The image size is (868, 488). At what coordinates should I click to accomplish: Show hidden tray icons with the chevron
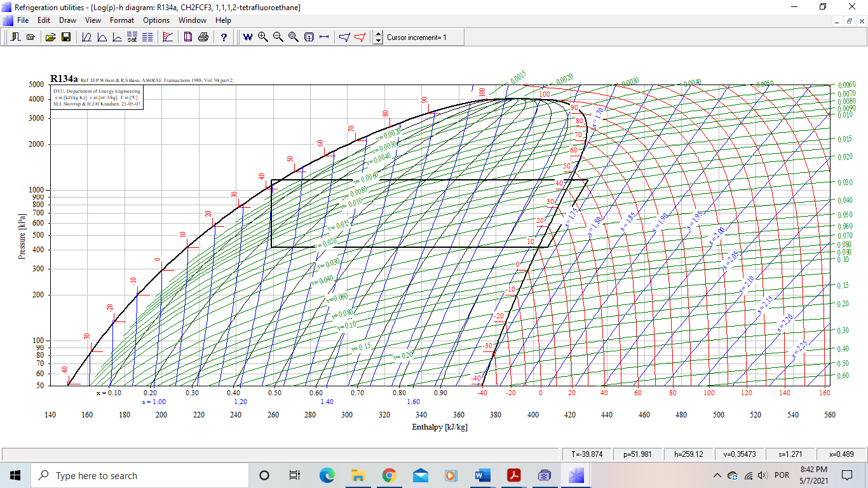(717, 475)
